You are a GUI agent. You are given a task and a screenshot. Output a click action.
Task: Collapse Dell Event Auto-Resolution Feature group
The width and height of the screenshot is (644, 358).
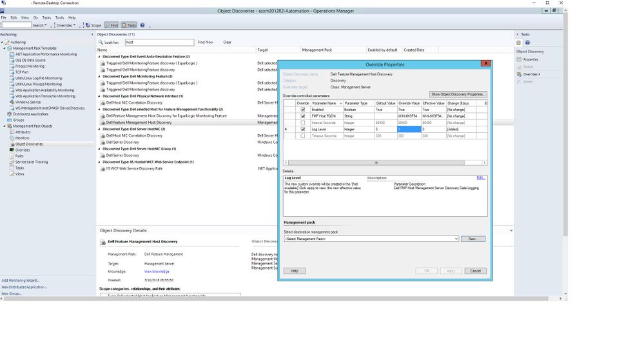(99, 57)
